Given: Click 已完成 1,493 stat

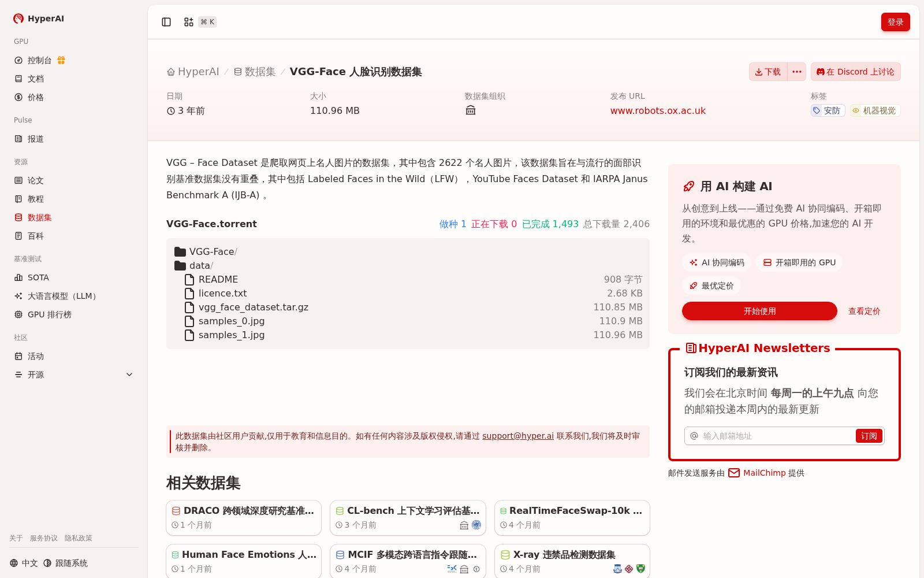Looking at the screenshot, I should pyautogui.click(x=550, y=224).
